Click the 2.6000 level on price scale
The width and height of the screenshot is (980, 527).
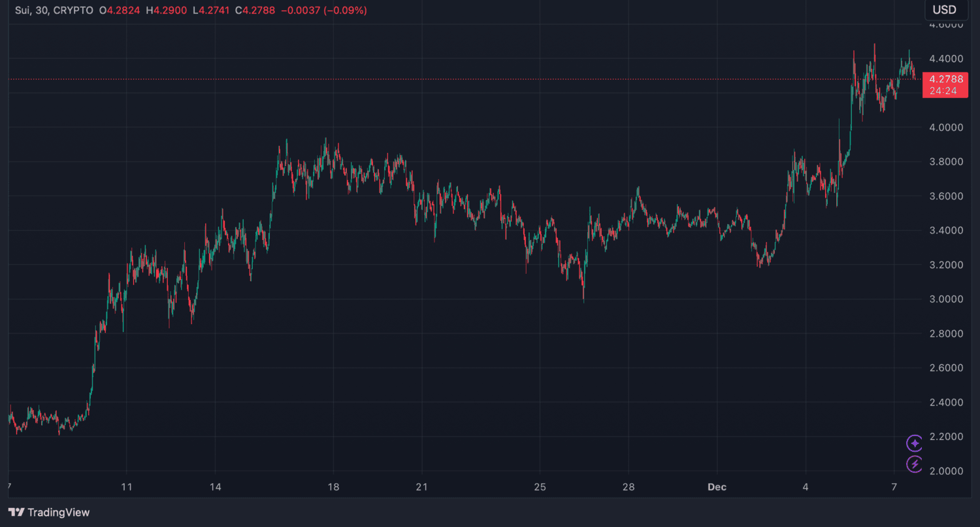tap(946, 368)
